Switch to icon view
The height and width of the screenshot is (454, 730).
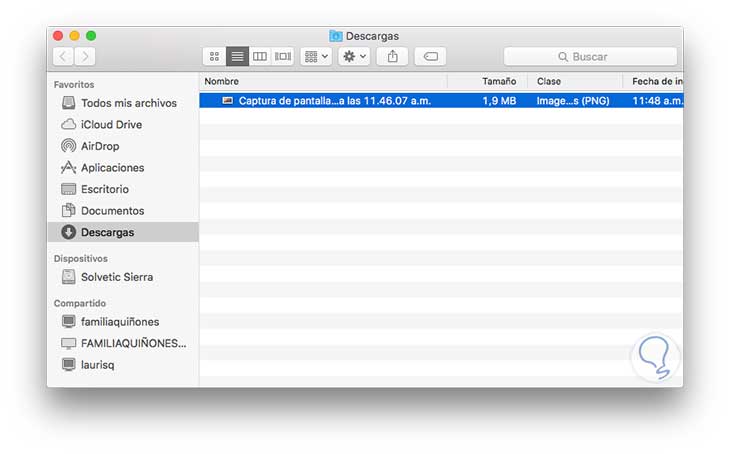214,56
